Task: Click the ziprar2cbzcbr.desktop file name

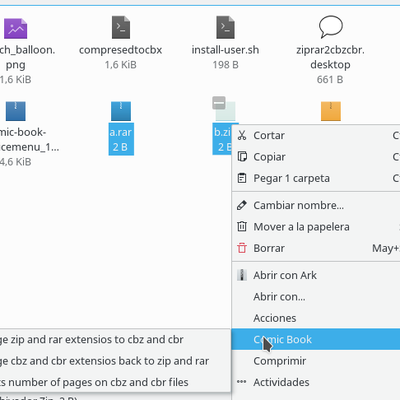Action: click(330, 57)
